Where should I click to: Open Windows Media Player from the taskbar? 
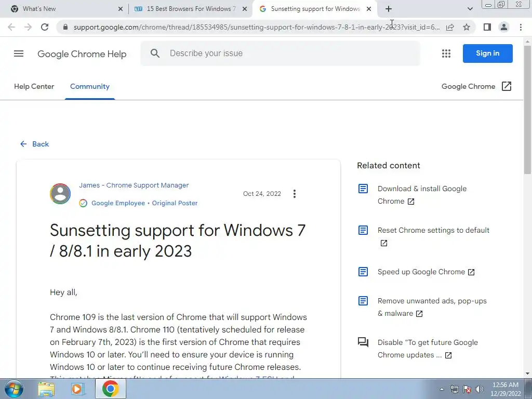(77, 389)
